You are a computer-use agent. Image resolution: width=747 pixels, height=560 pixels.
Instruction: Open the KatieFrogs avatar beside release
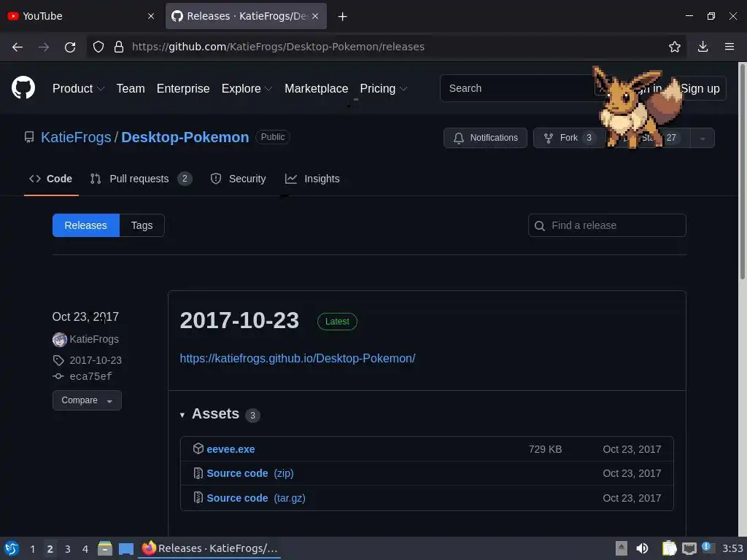click(60, 340)
